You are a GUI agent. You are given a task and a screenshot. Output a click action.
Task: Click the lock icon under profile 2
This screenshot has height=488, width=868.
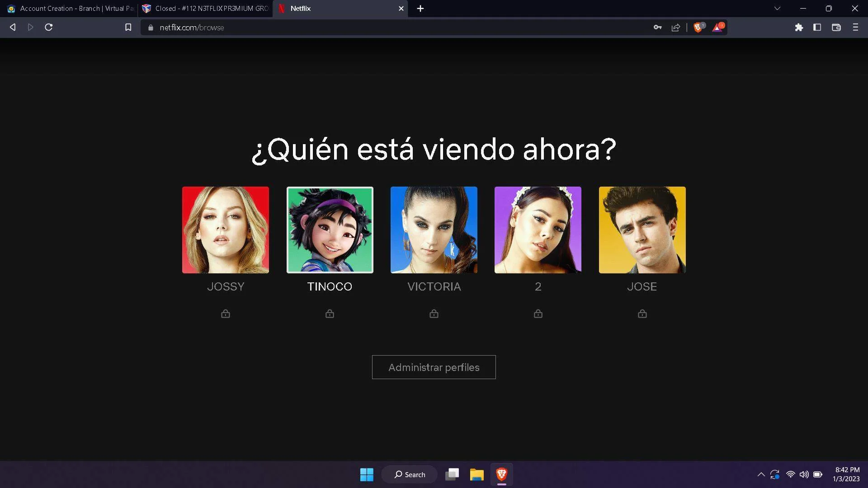[x=538, y=314]
